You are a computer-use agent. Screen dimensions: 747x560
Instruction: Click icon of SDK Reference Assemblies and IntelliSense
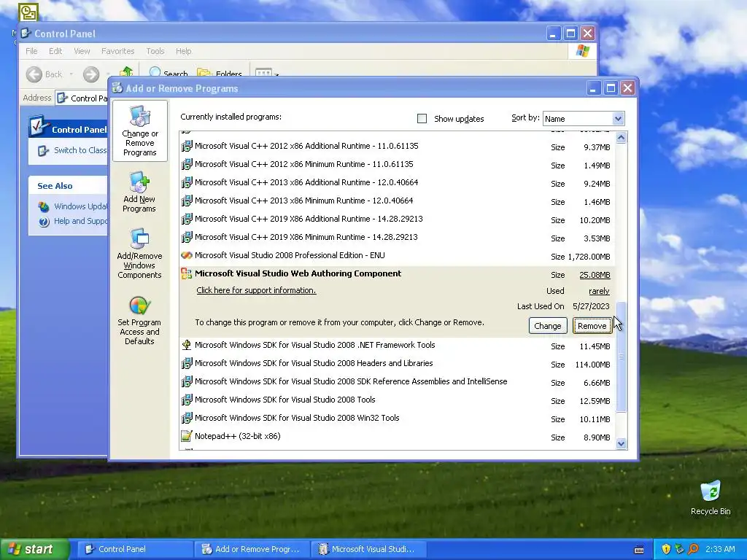point(187,381)
